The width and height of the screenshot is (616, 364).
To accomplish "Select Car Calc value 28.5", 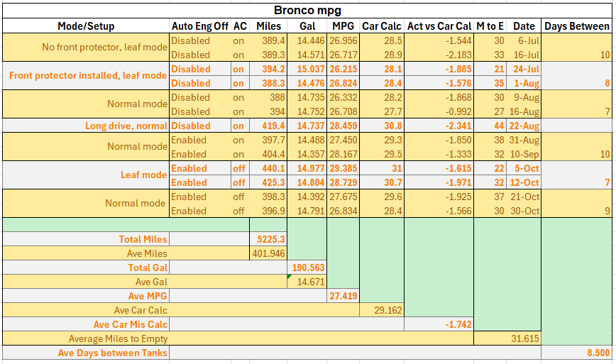I will (382, 40).
